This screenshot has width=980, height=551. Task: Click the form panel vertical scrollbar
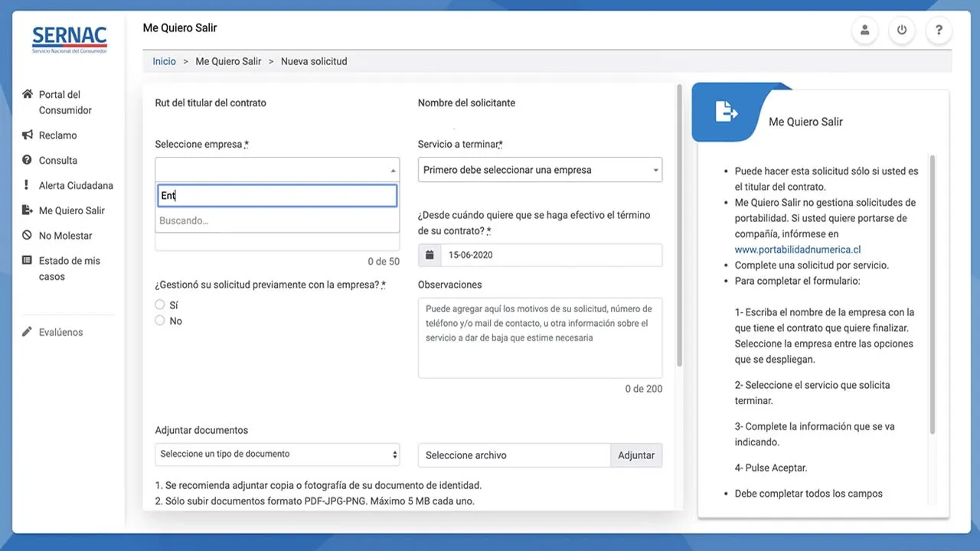(679, 225)
